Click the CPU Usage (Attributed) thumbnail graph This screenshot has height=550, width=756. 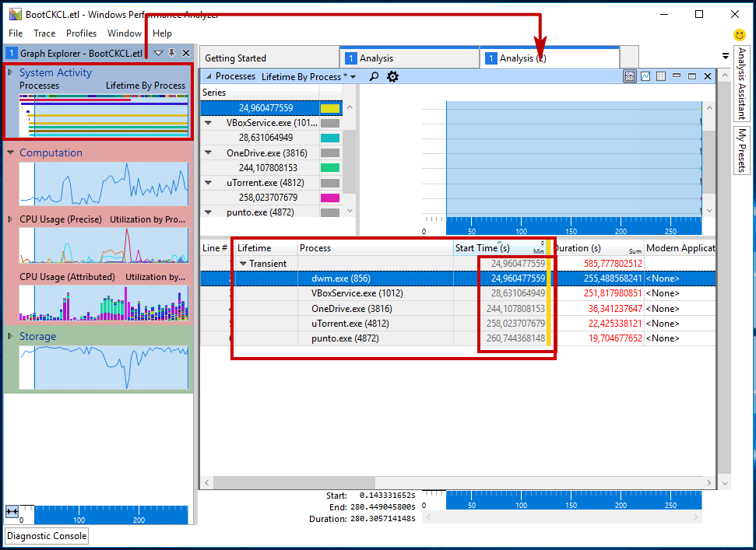[104, 303]
